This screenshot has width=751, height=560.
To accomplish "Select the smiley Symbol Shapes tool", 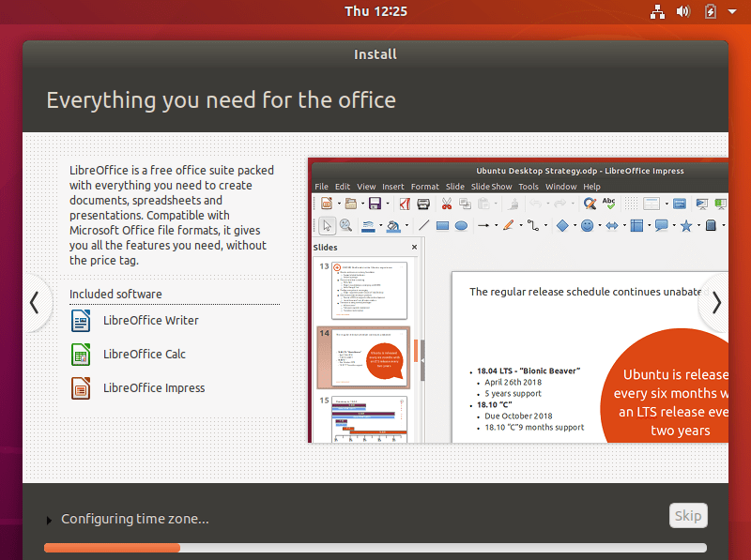I will (588, 225).
